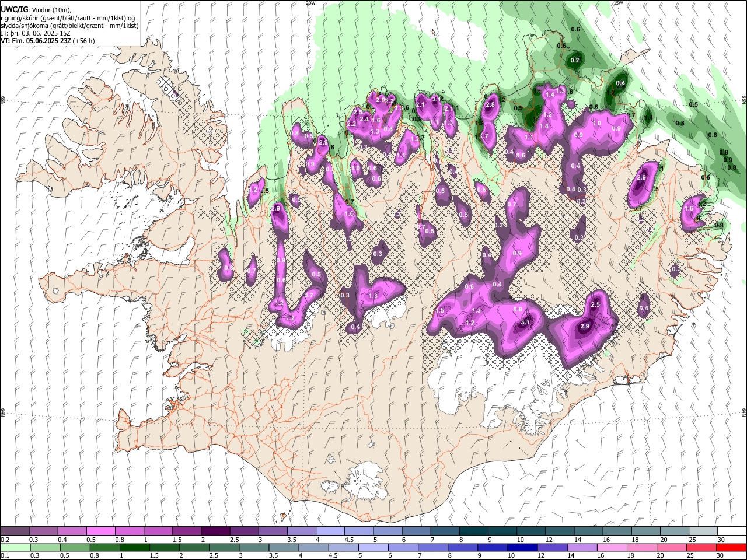
Task: Select the darkest navy 10 swatch in the rain scale
Action: (x=522, y=547)
